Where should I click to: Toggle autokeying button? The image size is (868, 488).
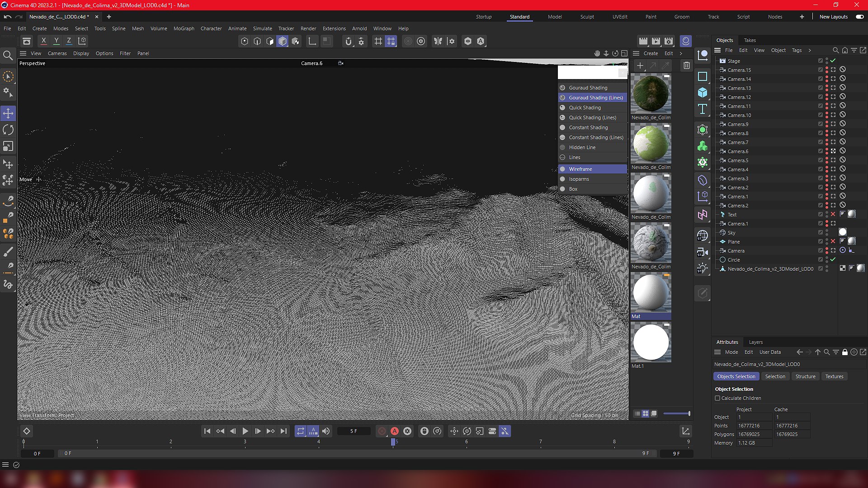(x=395, y=431)
